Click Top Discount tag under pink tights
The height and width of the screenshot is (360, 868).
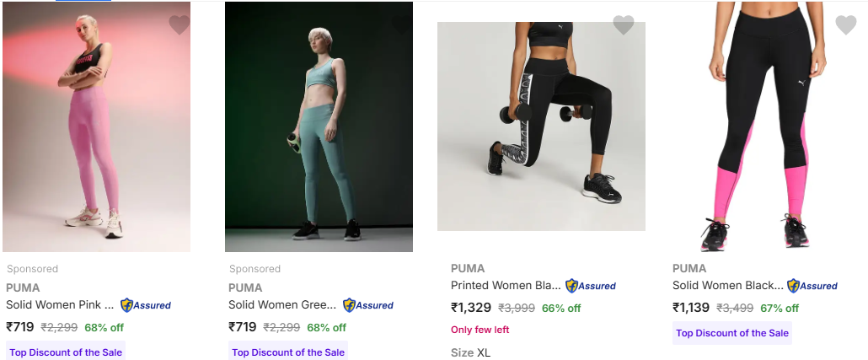(66, 351)
